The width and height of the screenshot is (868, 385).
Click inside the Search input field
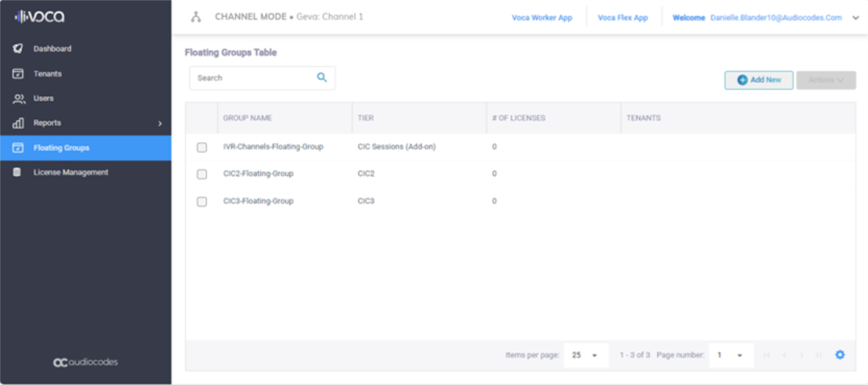251,78
